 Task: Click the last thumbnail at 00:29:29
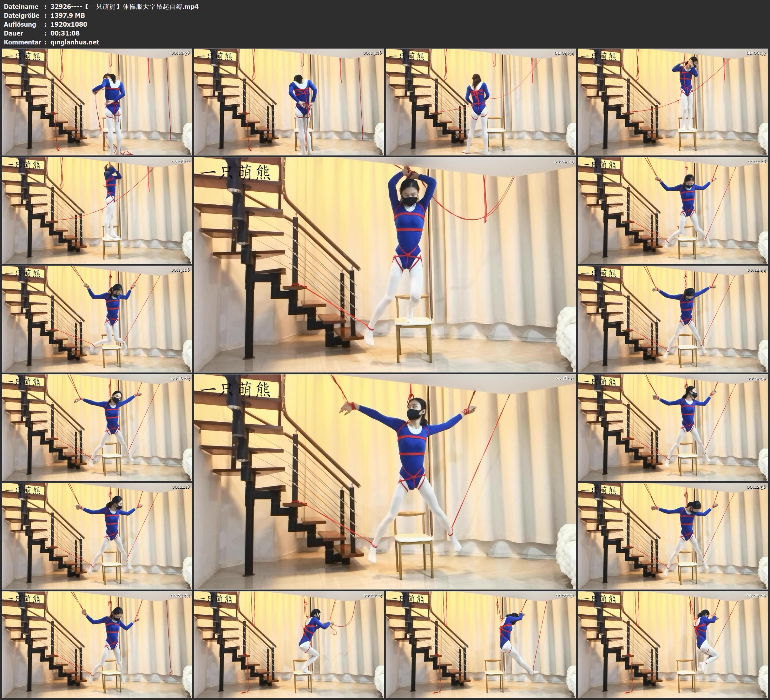(673, 644)
